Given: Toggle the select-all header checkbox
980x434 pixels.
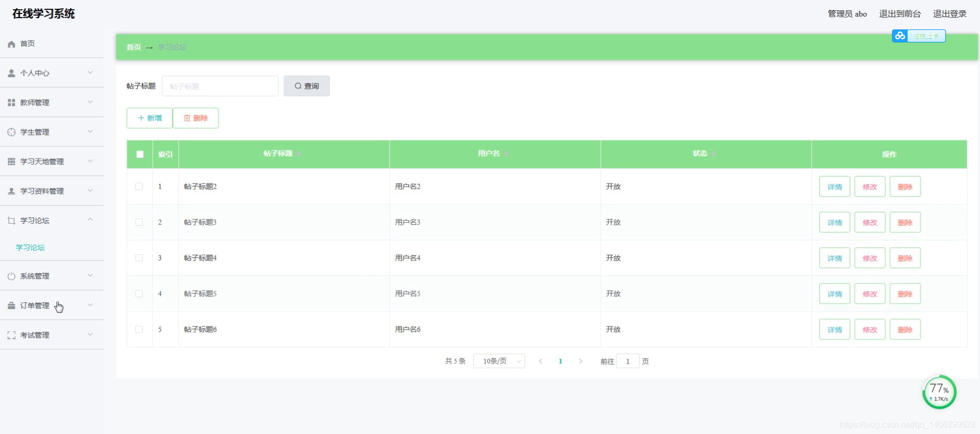Looking at the screenshot, I should pyautogui.click(x=140, y=154).
